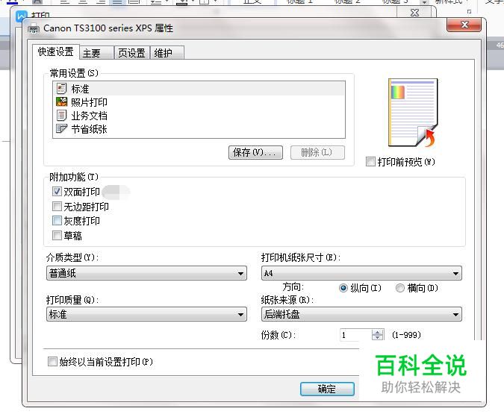Select the 节省纸张 preset icon
Image resolution: width=504 pixels, height=420 pixels.
click(61, 129)
